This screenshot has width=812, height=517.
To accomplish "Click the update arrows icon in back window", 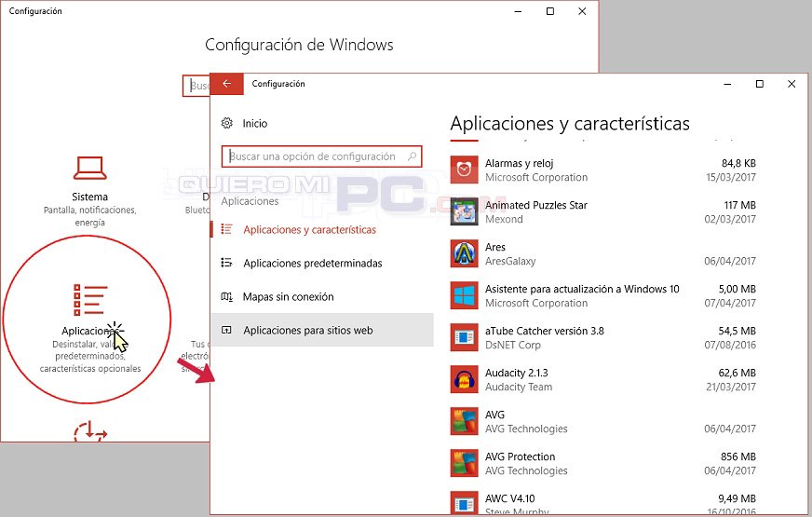I will [x=90, y=431].
